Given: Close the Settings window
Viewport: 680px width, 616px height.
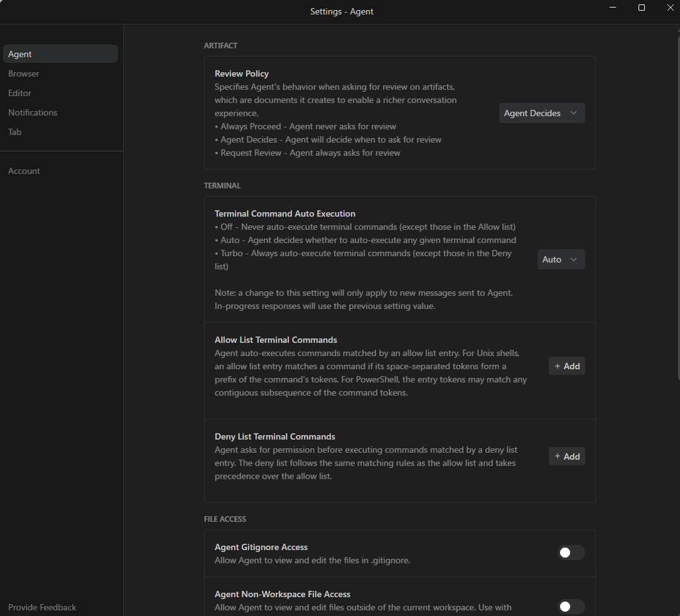Looking at the screenshot, I should tap(670, 8).
